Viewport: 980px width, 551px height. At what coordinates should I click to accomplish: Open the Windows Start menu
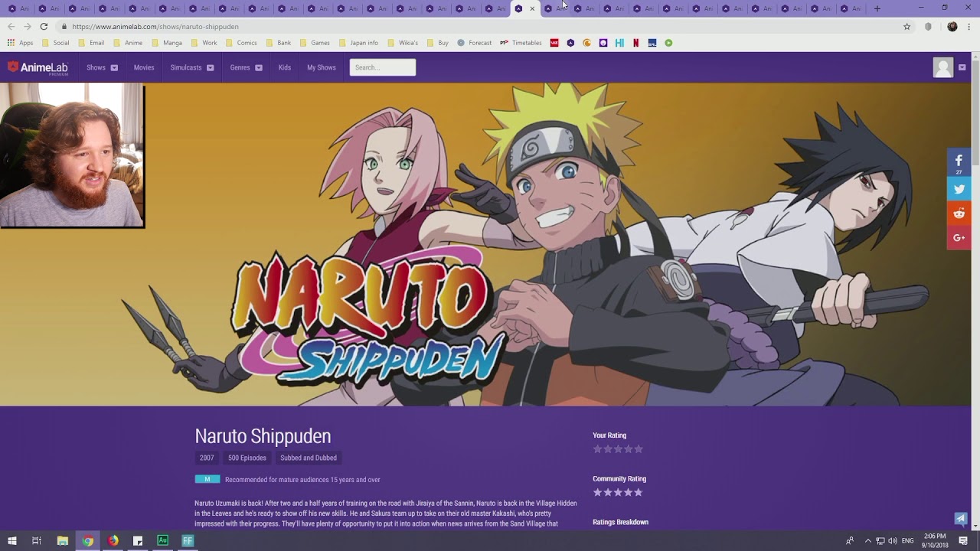point(11,540)
